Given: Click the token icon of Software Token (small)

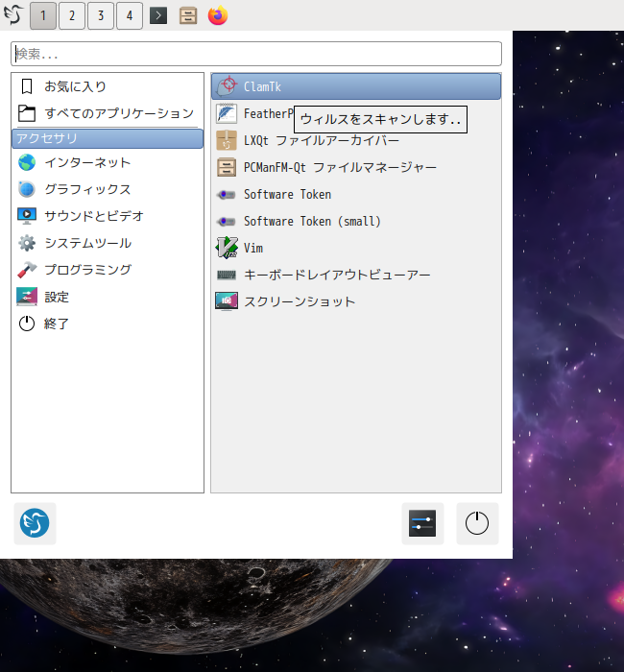Looking at the screenshot, I should pos(227,222).
